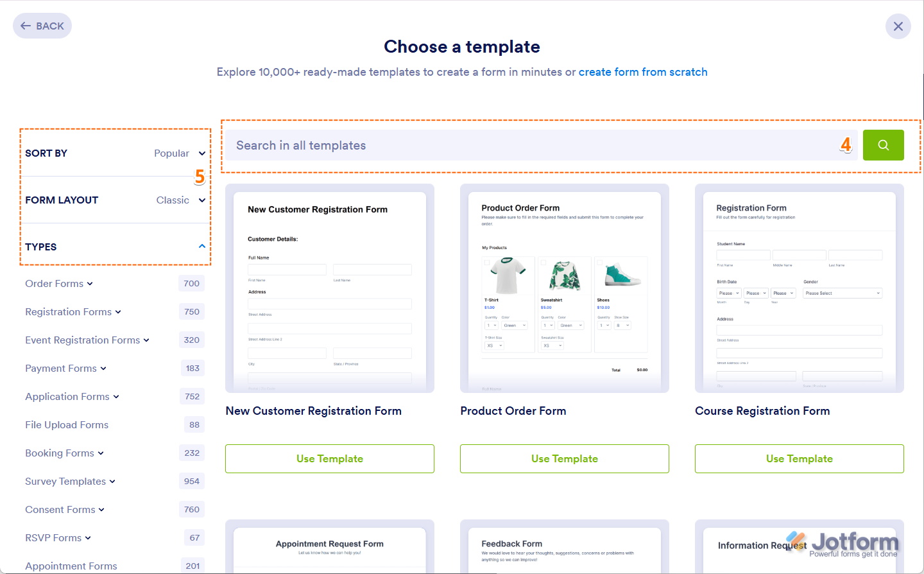Collapse the TYPES section
Image resolution: width=924 pixels, height=574 pixels.
pos(201,246)
